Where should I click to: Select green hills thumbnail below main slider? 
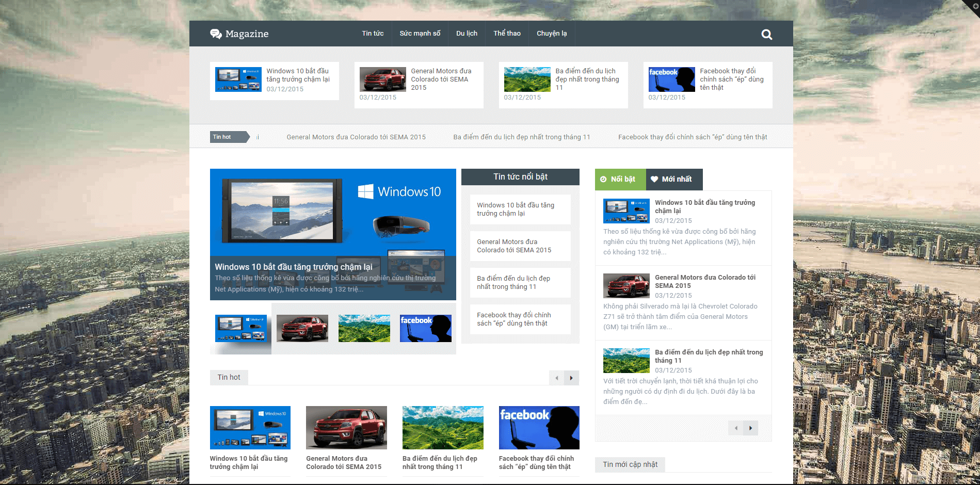(364, 328)
